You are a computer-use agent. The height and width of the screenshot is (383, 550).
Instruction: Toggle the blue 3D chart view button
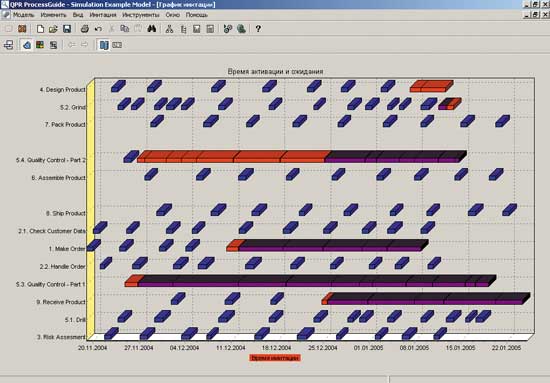click(x=27, y=45)
